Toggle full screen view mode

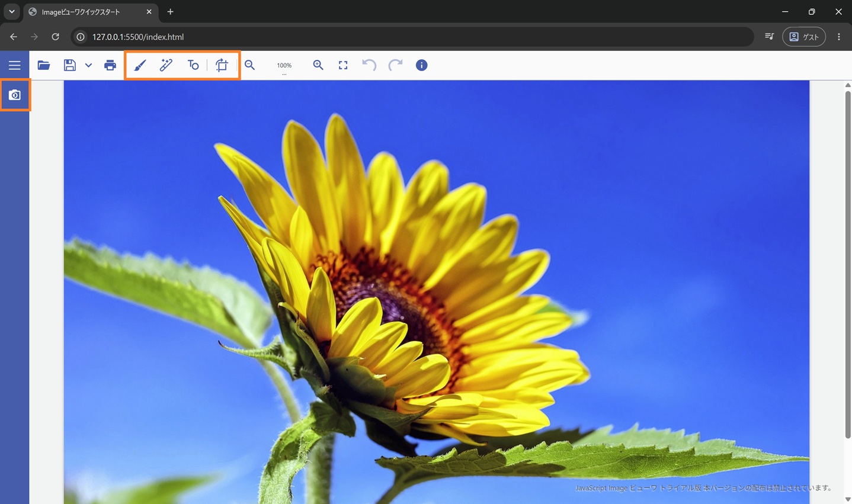343,65
